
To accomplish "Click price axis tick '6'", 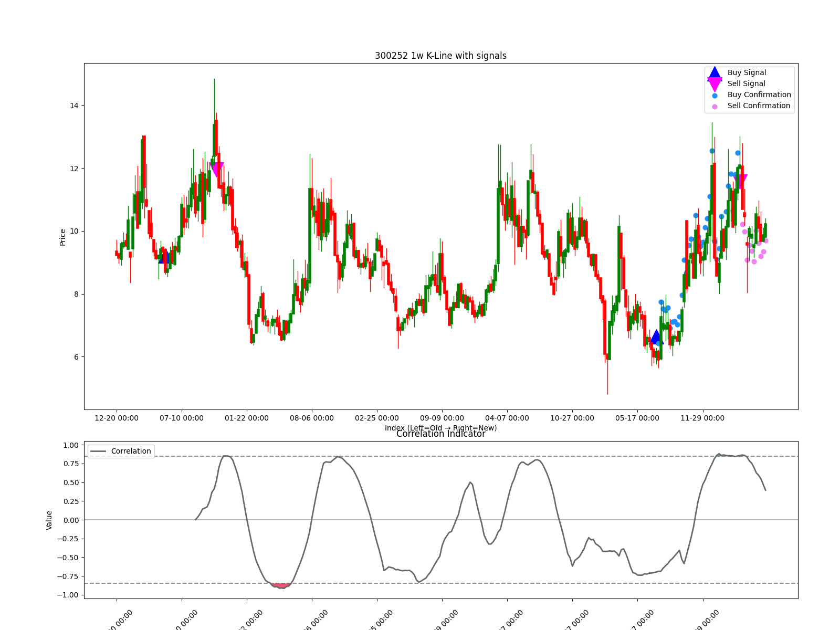I will 76,357.
